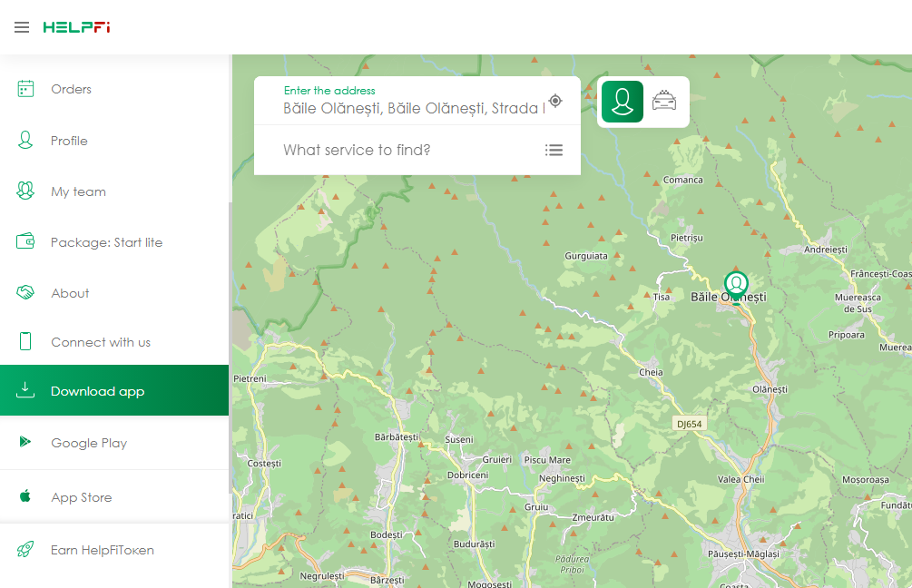Select the person mode toggle
Viewport: 912px width, 588px height.
(622, 101)
